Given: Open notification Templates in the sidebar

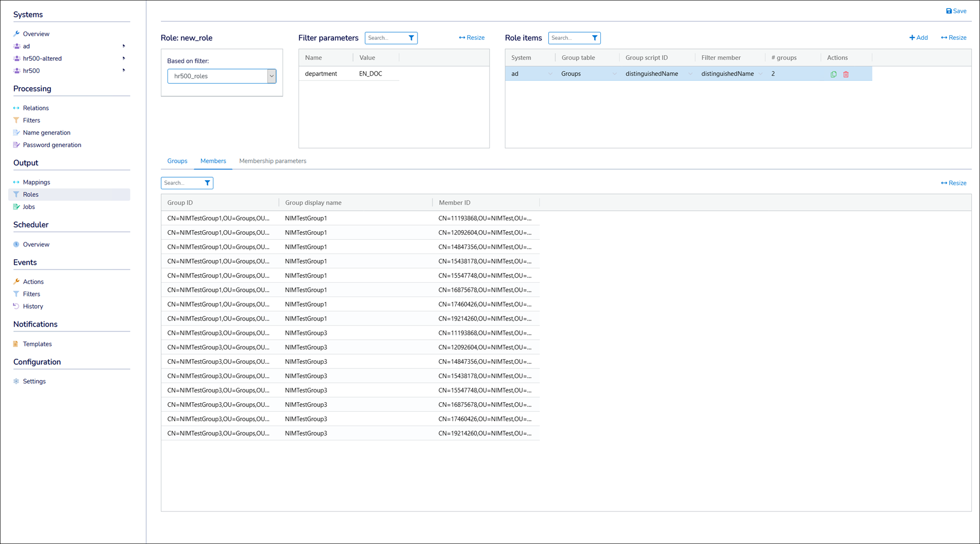Looking at the screenshot, I should [37, 344].
